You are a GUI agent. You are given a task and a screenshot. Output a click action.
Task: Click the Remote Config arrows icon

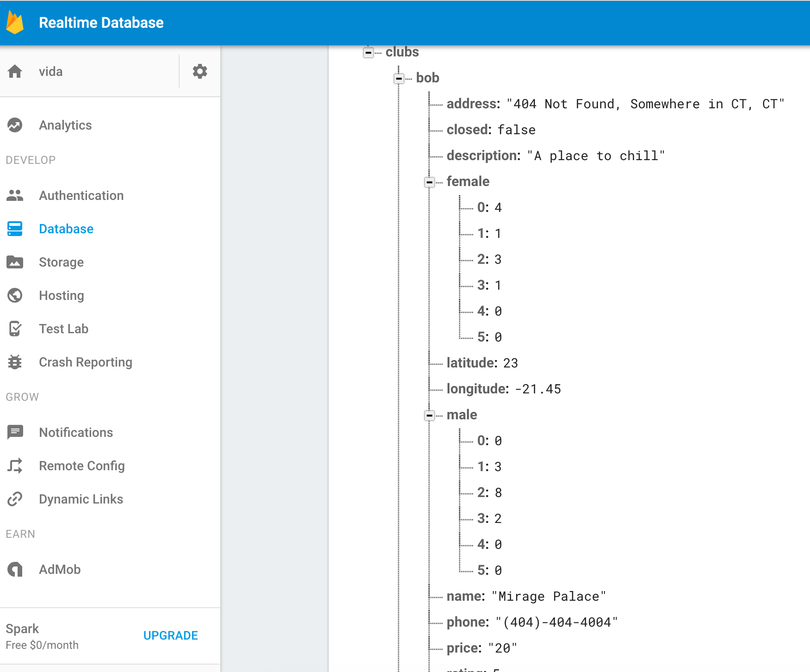[x=15, y=466]
